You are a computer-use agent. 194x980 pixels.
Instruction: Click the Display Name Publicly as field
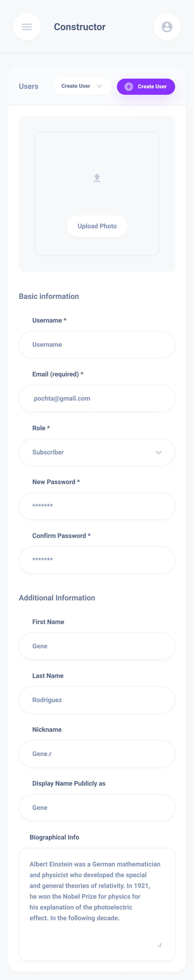click(97, 808)
